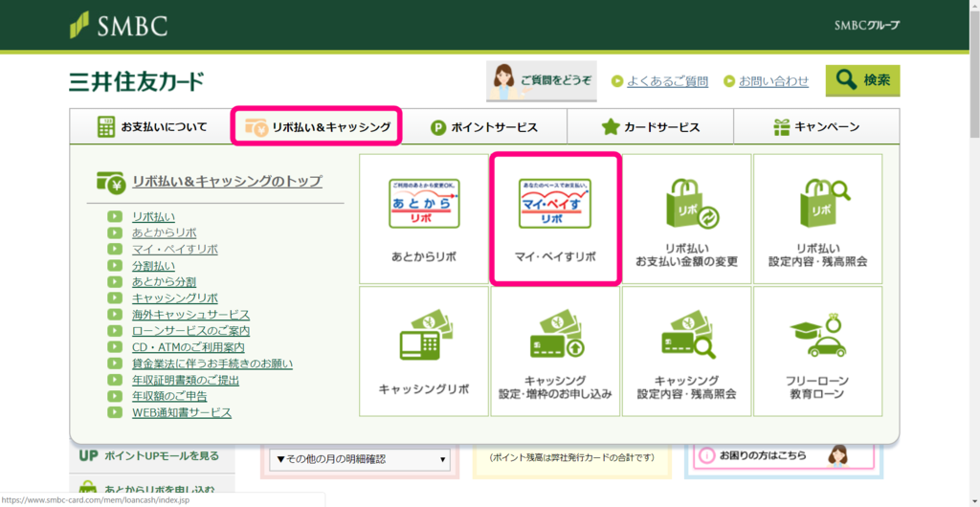The width and height of the screenshot is (980, 507).
Task: Click the green 検索 search button
Action: (863, 80)
